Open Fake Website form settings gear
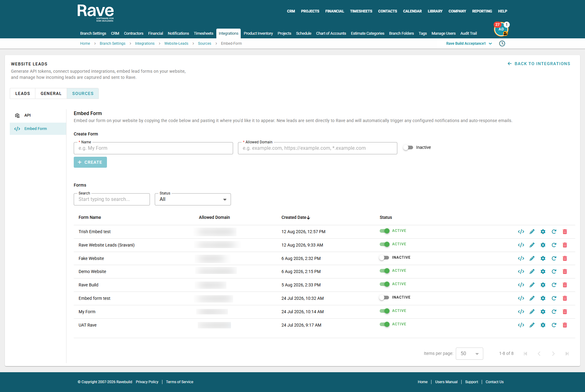 (x=543, y=258)
